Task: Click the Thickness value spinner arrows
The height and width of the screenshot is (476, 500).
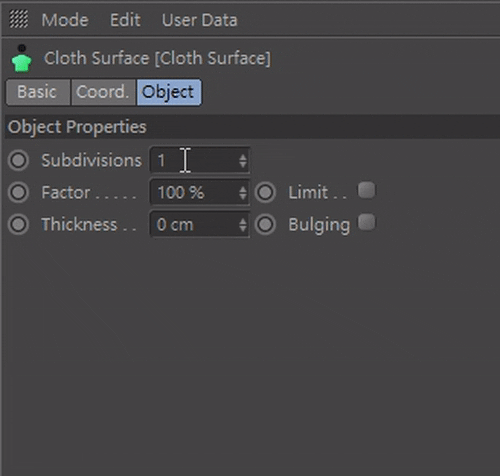Action: click(x=243, y=225)
